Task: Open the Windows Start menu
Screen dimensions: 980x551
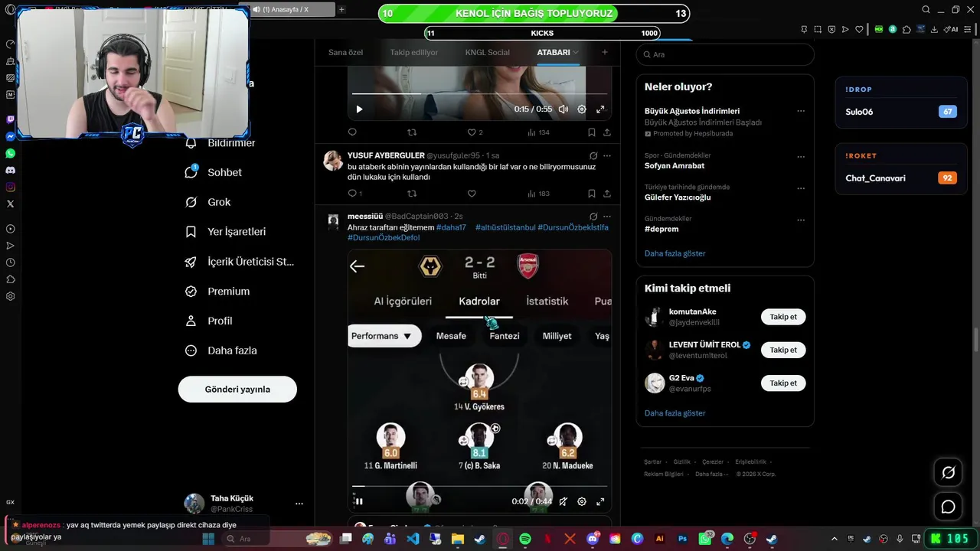Action: (208, 539)
